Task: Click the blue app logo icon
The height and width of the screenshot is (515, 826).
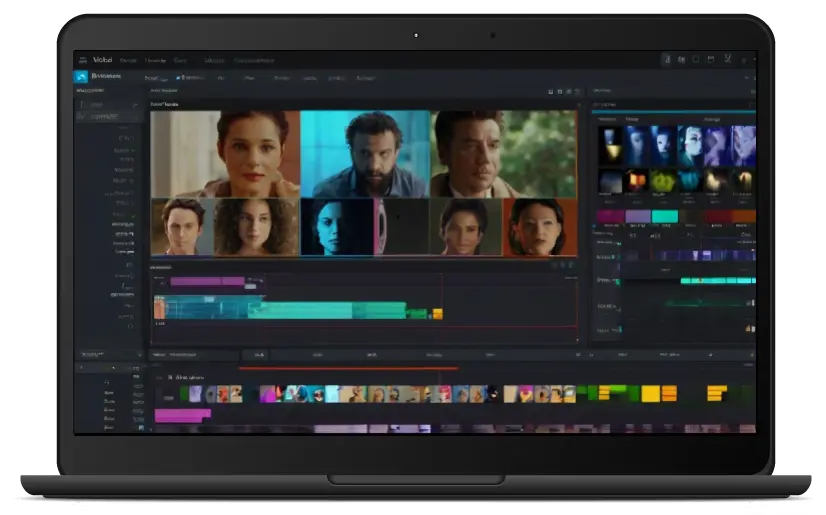Action: [x=81, y=76]
